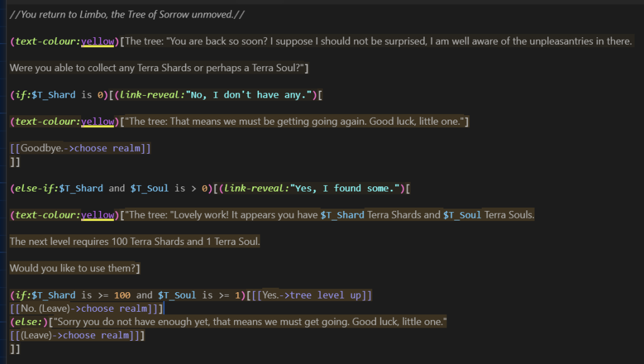644x364 pixels.
Task: Click the "(Leave)->choose realm" link on the last link line
Action: tap(75, 335)
